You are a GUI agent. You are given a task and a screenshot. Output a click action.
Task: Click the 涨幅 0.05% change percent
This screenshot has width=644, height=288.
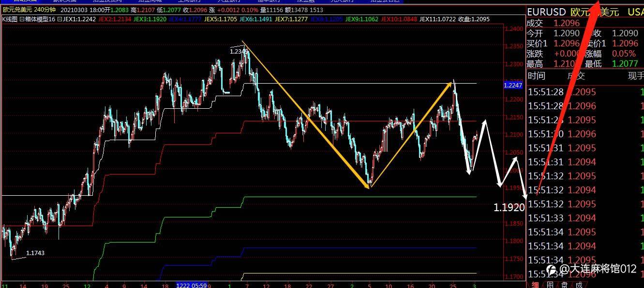[x=611, y=54]
